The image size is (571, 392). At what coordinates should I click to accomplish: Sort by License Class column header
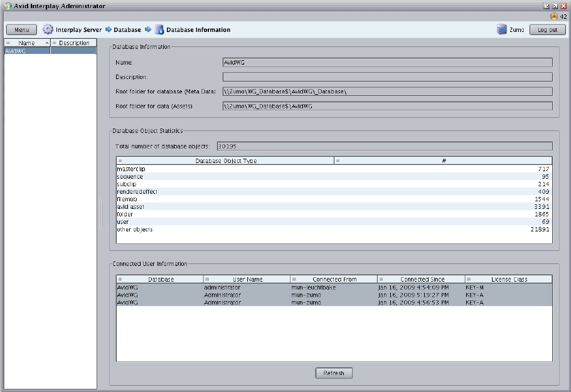(509, 279)
